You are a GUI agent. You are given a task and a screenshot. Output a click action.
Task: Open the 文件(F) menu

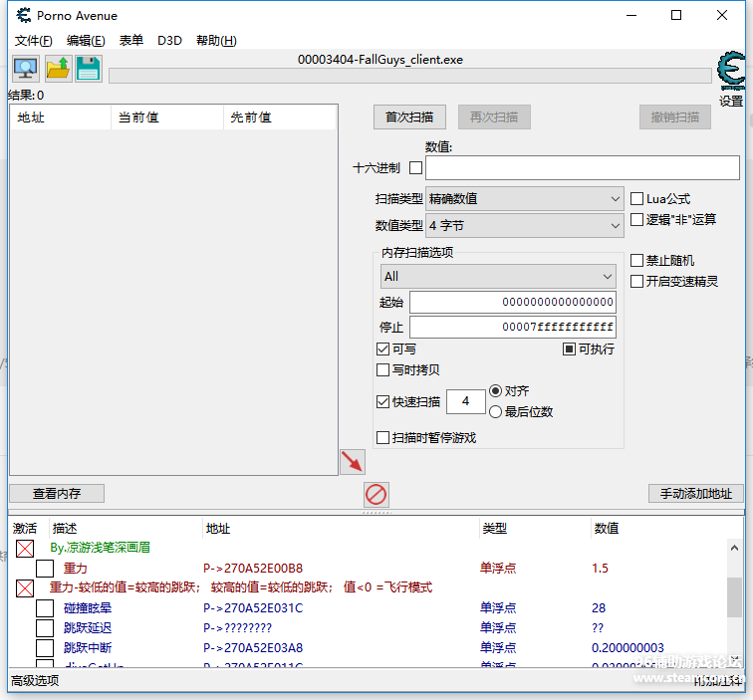pos(34,41)
